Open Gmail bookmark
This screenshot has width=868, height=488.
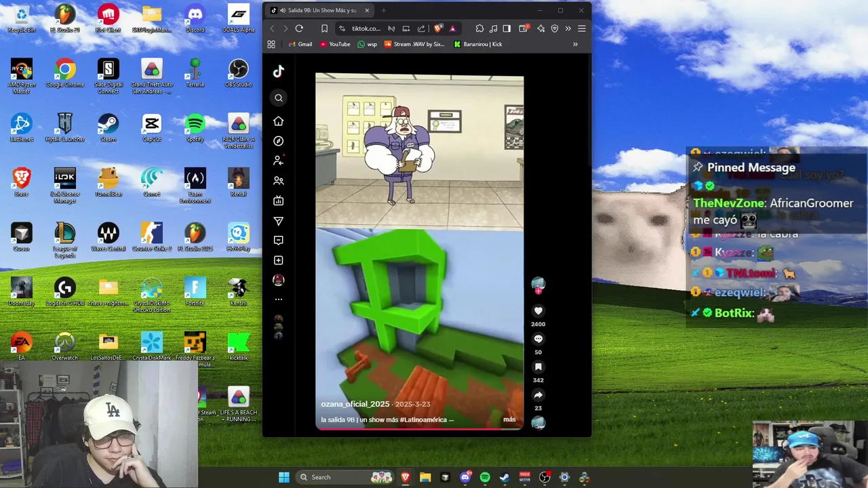(x=300, y=44)
